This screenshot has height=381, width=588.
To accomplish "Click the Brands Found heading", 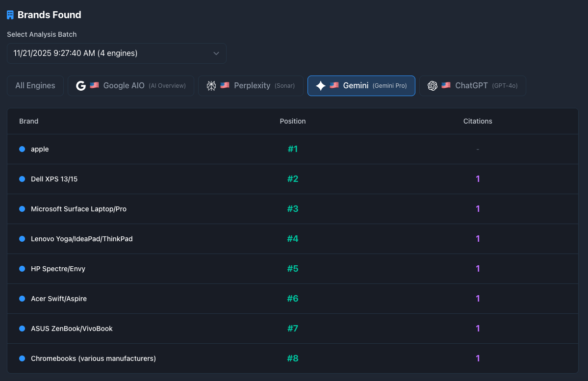I will [x=49, y=15].
